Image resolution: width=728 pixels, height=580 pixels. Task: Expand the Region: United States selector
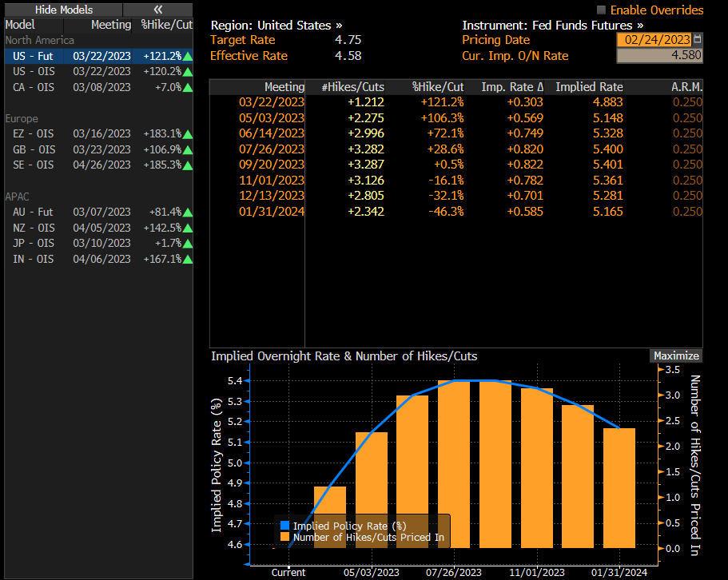pyautogui.click(x=276, y=26)
